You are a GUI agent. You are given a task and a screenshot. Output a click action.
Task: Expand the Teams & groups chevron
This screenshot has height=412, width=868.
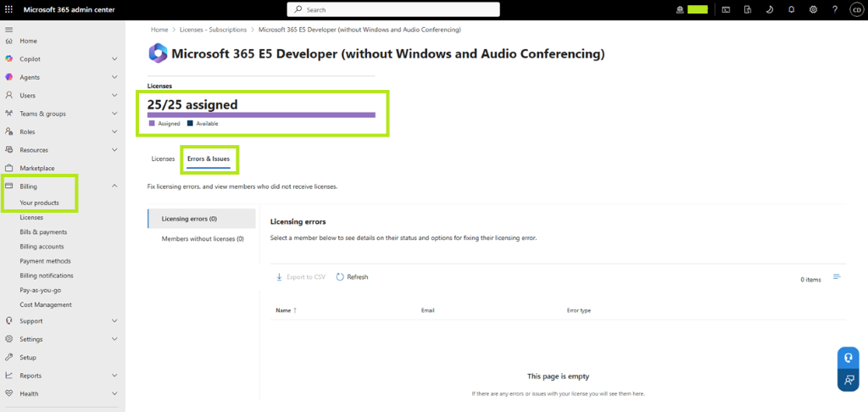click(114, 114)
